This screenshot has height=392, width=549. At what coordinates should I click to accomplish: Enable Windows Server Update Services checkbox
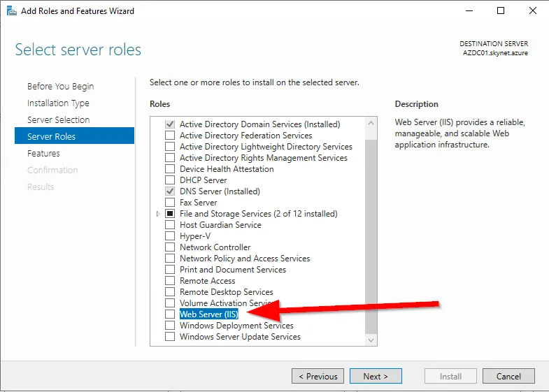click(x=170, y=337)
